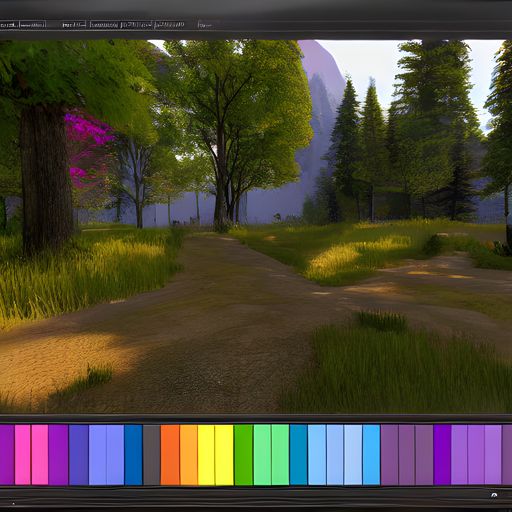Select the mauve swatch at palette's right end

[x=507, y=455]
